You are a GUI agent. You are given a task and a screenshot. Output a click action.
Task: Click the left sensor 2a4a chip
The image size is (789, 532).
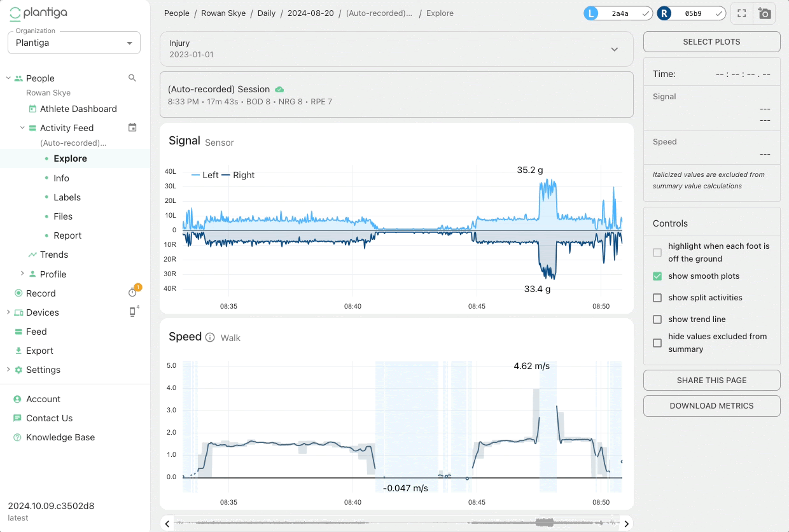click(618, 13)
